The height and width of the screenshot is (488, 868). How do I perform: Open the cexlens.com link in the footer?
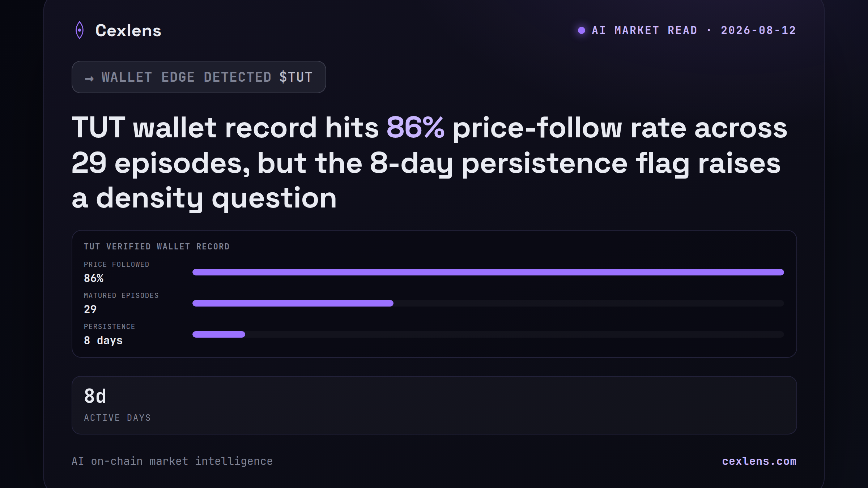759,461
